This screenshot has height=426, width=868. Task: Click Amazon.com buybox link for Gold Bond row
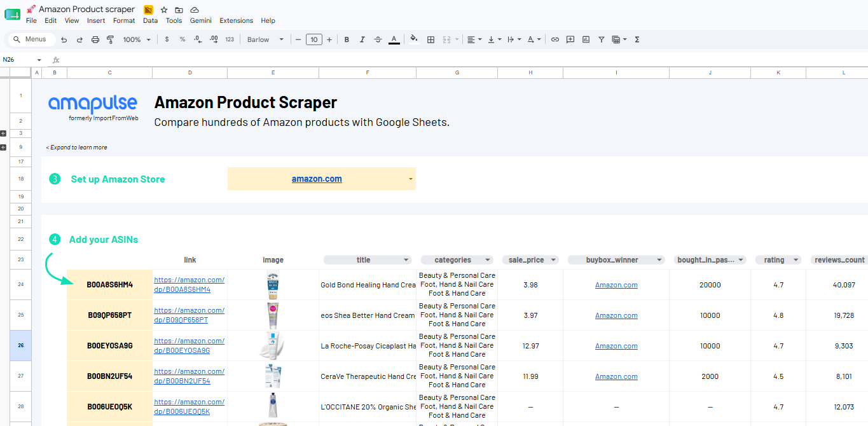point(616,285)
